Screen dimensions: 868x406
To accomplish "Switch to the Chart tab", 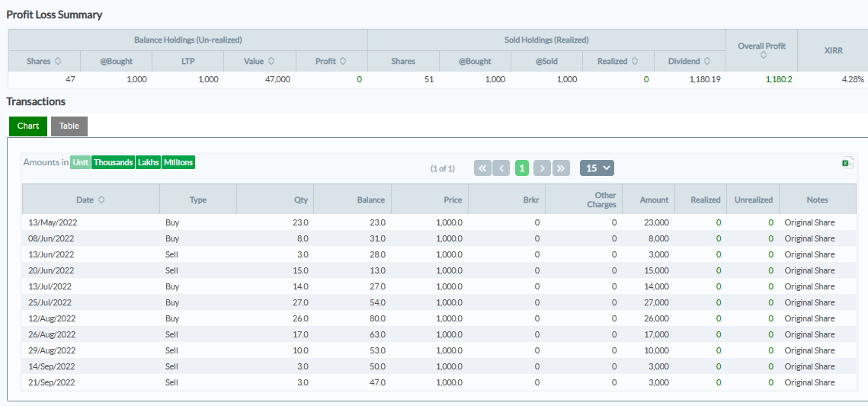I will click(x=28, y=126).
